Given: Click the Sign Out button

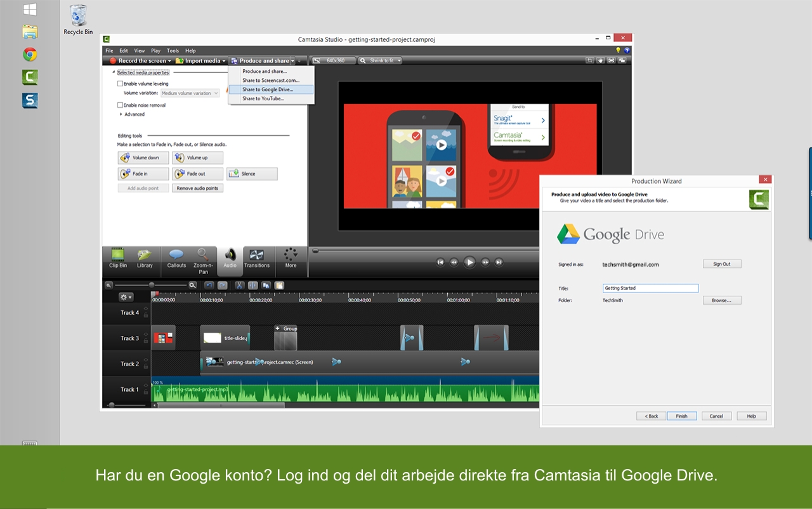Looking at the screenshot, I should [722, 264].
